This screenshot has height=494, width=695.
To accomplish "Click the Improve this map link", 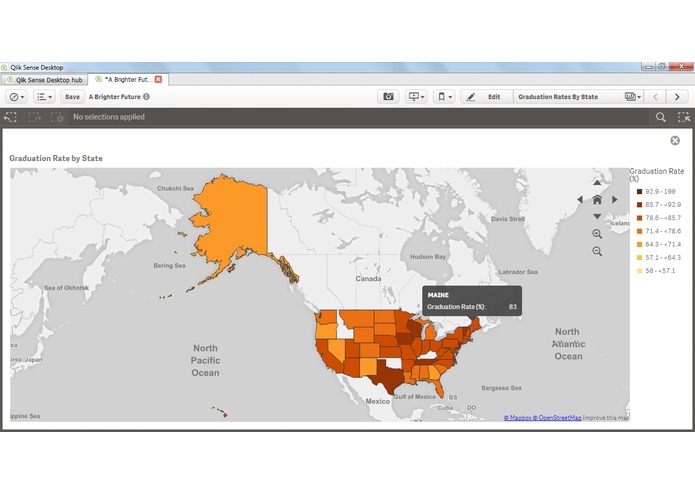I will click(606, 417).
